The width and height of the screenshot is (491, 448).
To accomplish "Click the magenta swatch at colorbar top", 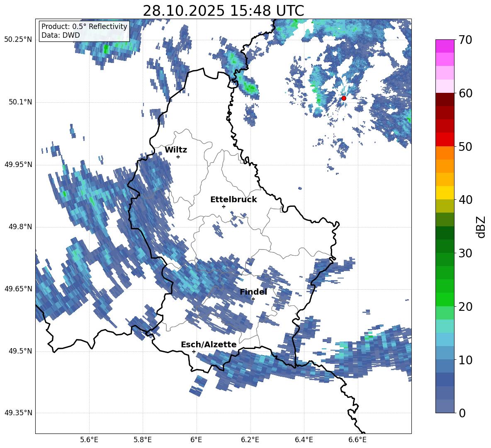I will (x=445, y=46).
